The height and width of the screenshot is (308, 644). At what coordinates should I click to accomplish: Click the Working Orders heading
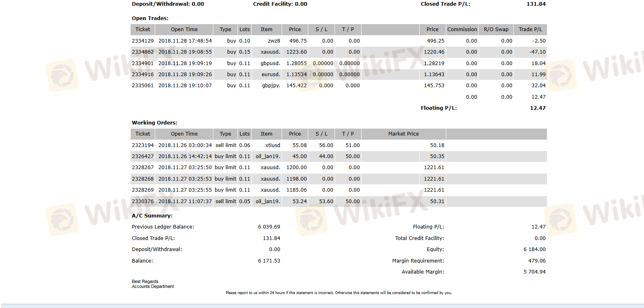pyautogui.click(x=154, y=123)
